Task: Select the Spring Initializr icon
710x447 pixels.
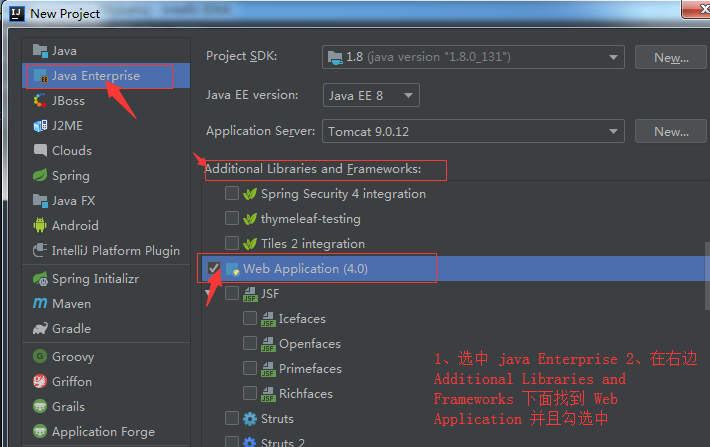Action: [40, 279]
